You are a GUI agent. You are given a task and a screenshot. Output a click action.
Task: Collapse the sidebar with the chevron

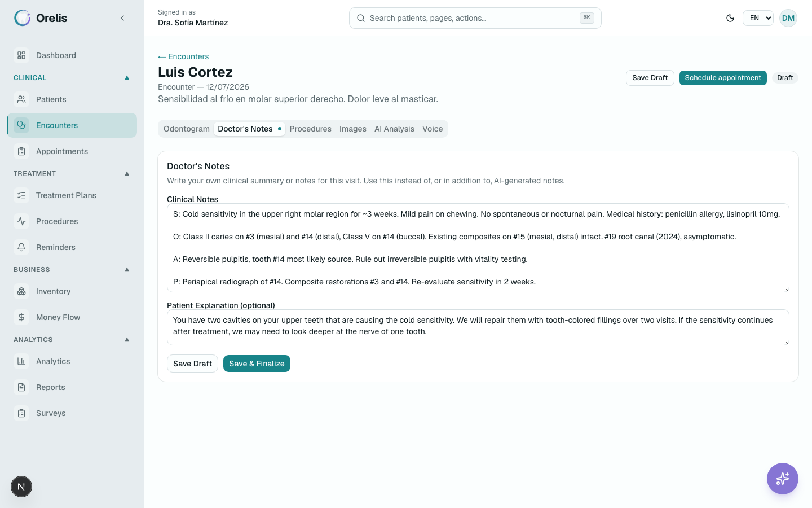point(122,18)
